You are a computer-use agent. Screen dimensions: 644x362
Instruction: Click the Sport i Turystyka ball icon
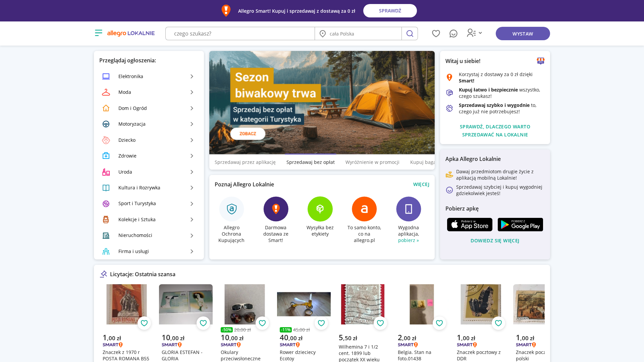coord(106,204)
